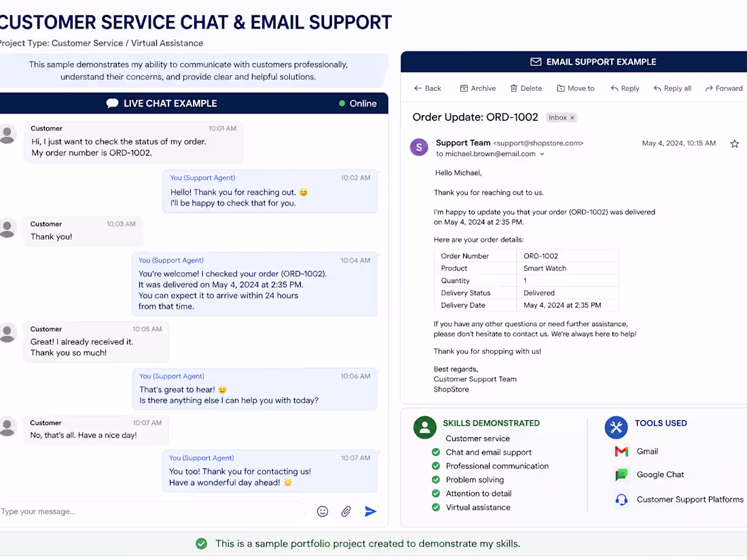Click the envelope icon in Email Support header
This screenshot has height=560, width=747.
(x=536, y=62)
